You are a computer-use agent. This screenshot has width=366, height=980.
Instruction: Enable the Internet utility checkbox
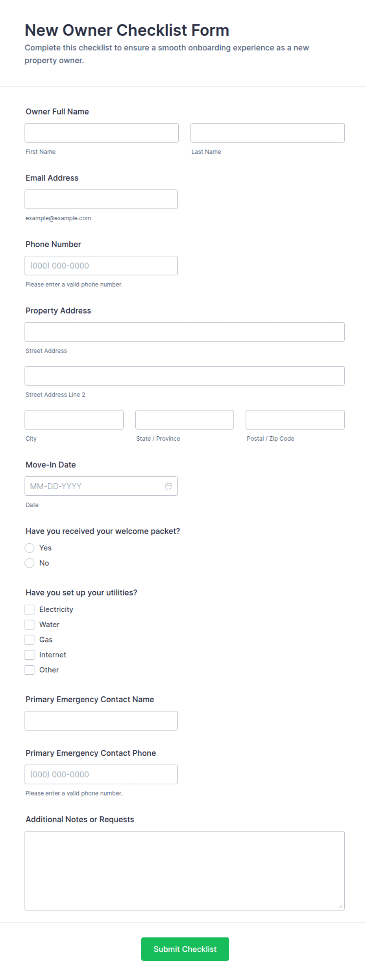30,655
